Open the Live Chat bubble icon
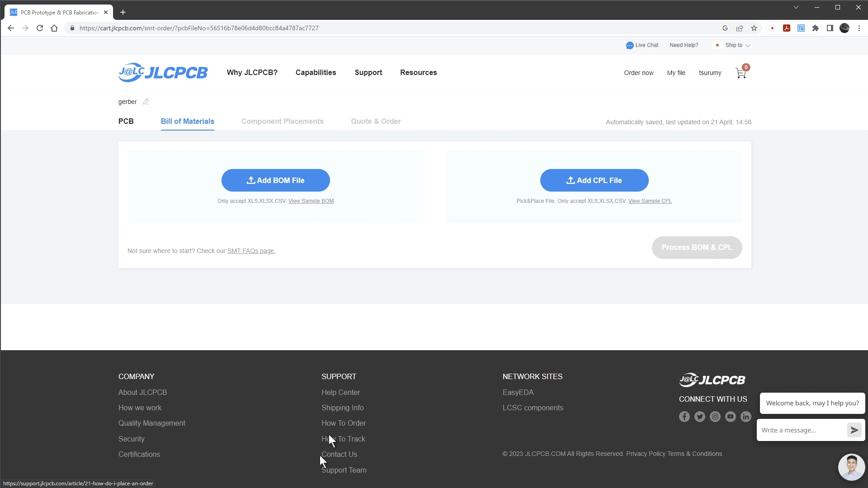 coord(629,45)
